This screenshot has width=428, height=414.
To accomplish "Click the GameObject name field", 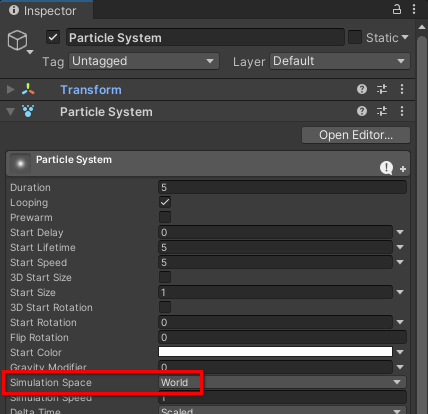I will 205,37.
